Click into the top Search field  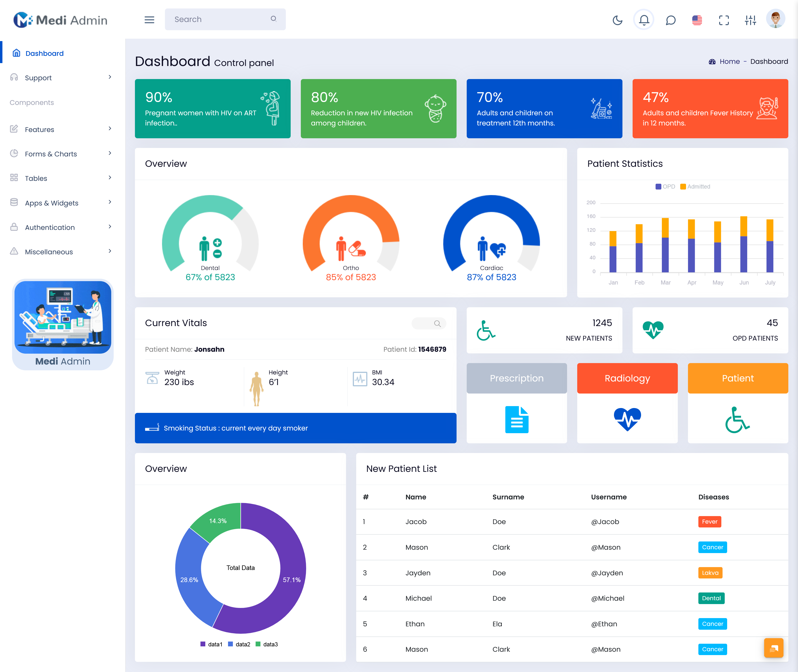tap(225, 19)
